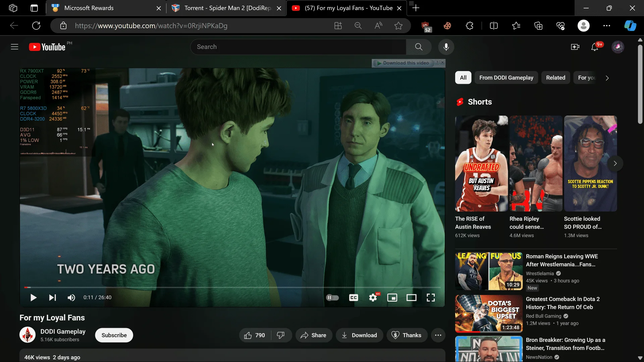
Task: Enter full screen mode
Action: (431, 298)
